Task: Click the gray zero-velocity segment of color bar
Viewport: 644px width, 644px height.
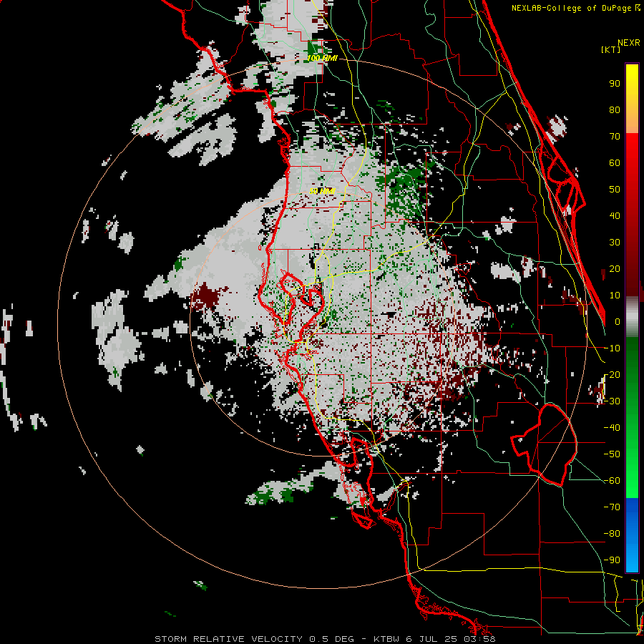Action: click(x=632, y=318)
